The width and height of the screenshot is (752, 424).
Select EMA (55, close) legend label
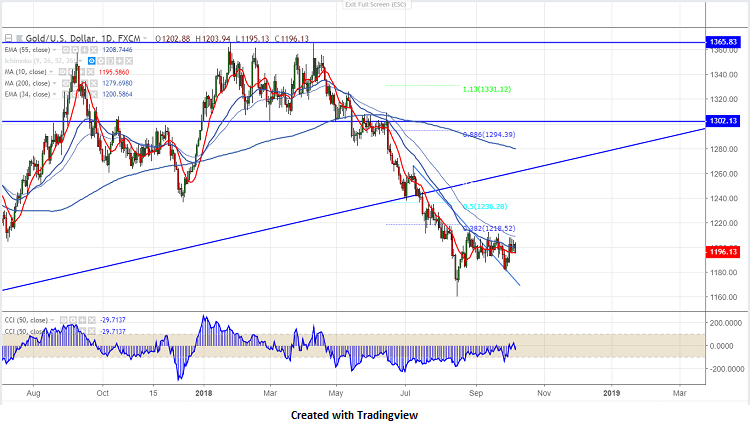tap(27, 50)
